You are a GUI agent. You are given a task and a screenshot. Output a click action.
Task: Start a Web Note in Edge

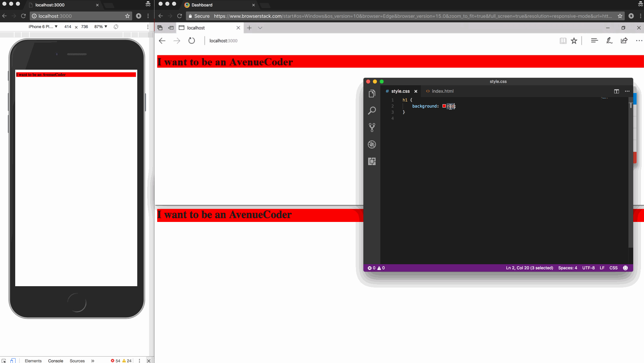coord(609,41)
